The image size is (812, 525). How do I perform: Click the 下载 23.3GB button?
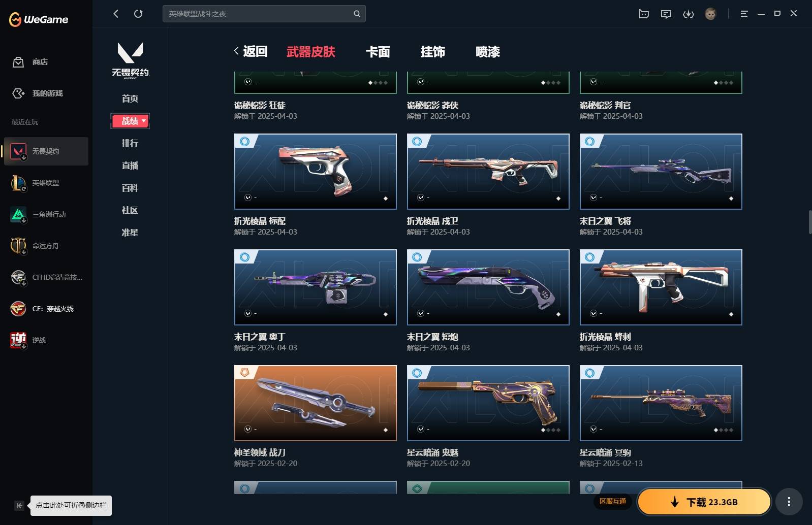click(704, 502)
